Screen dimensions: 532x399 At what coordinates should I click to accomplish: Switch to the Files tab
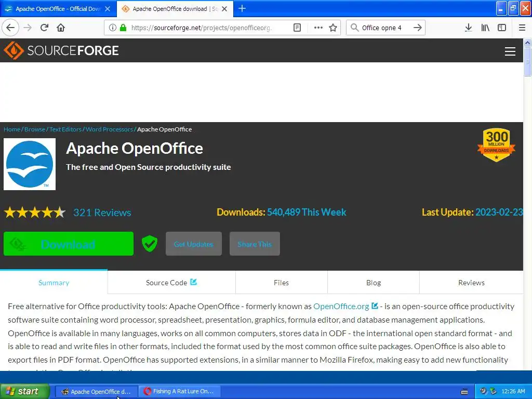click(x=281, y=283)
